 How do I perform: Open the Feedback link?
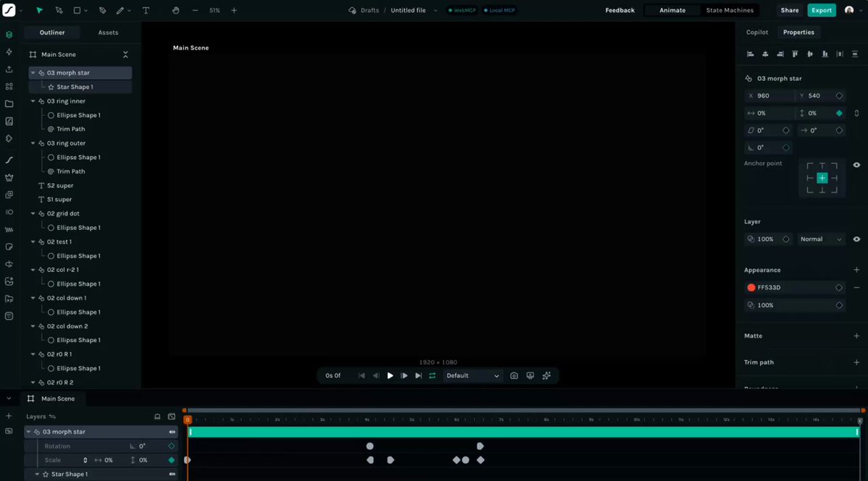pyautogui.click(x=620, y=10)
